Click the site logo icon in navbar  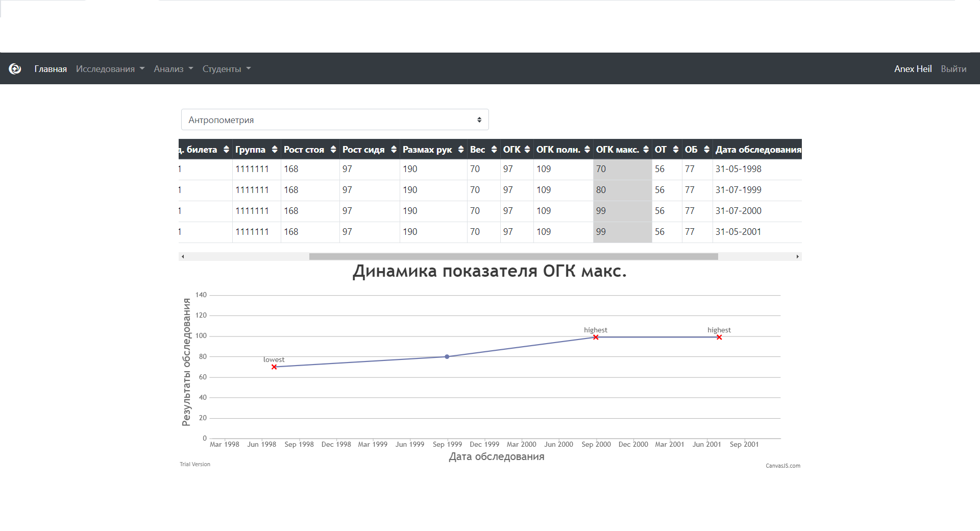(15, 68)
